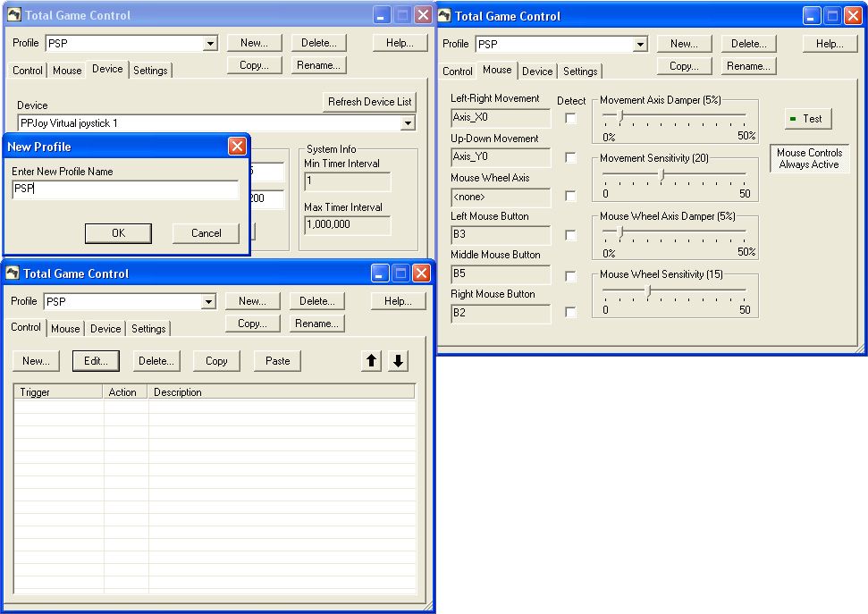Open Settings tab in Device window

[x=150, y=71]
